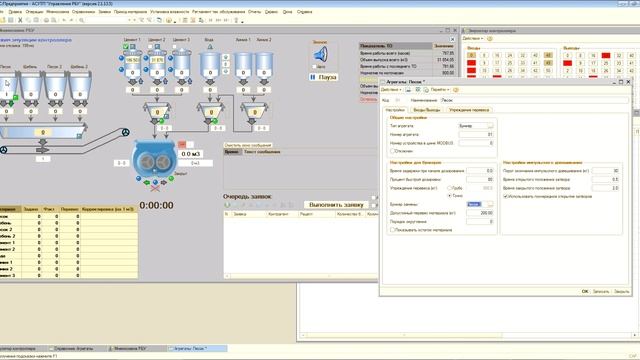Click input box 0 in emulator Входы

(471, 55)
